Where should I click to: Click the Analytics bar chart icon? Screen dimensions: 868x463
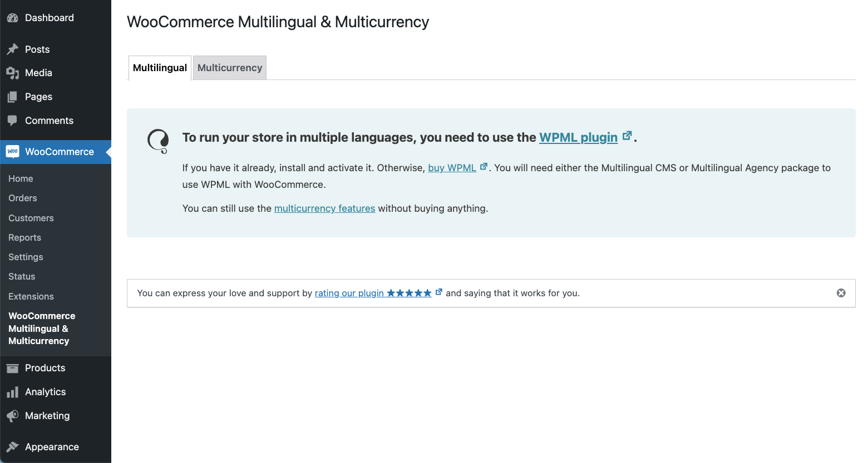tap(12, 392)
